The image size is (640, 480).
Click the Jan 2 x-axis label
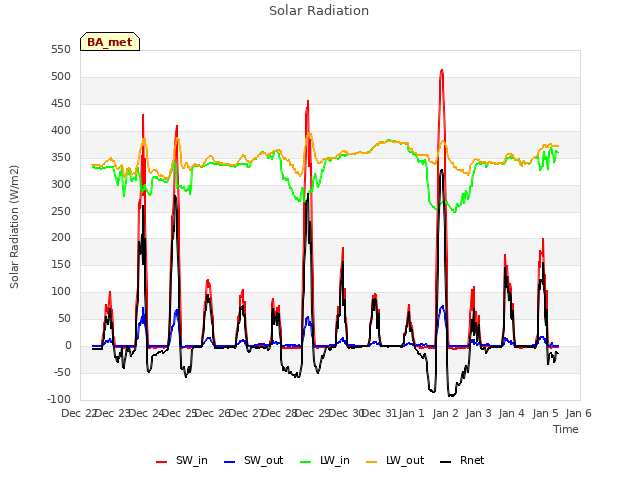pos(445,413)
